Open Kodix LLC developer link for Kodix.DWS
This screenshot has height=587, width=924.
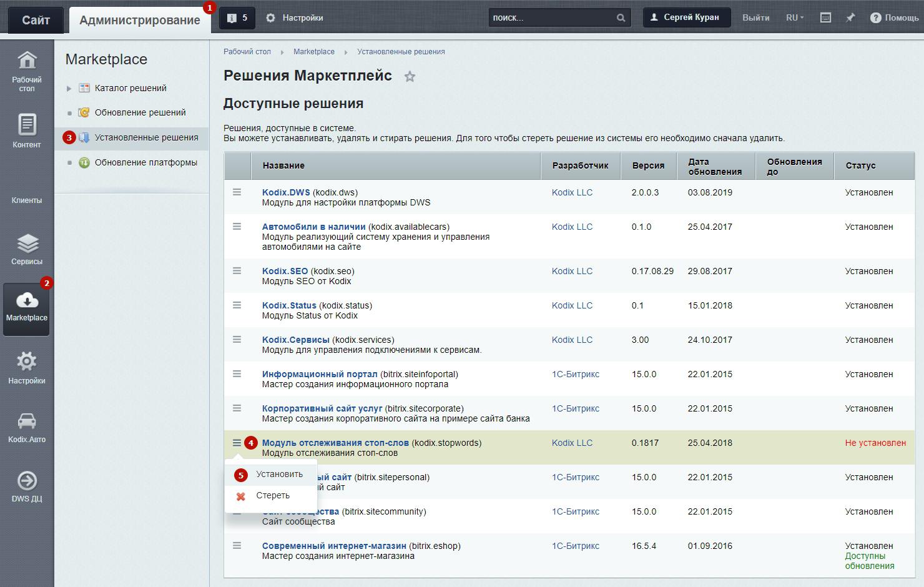572,192
